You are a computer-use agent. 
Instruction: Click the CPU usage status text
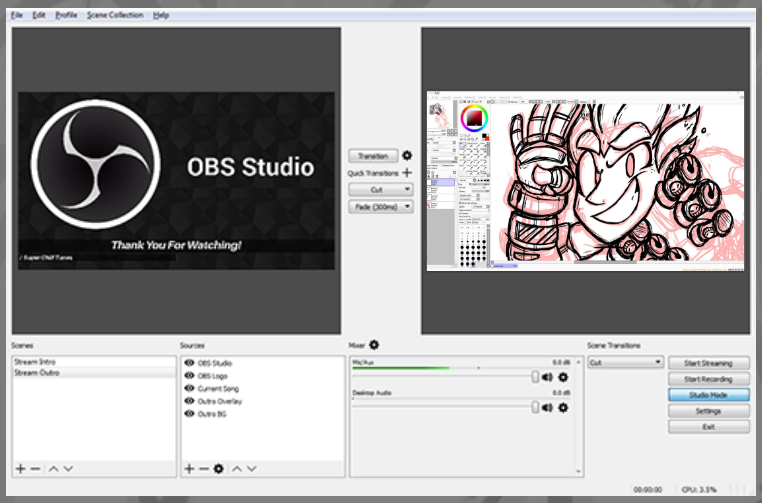(699, 489)
